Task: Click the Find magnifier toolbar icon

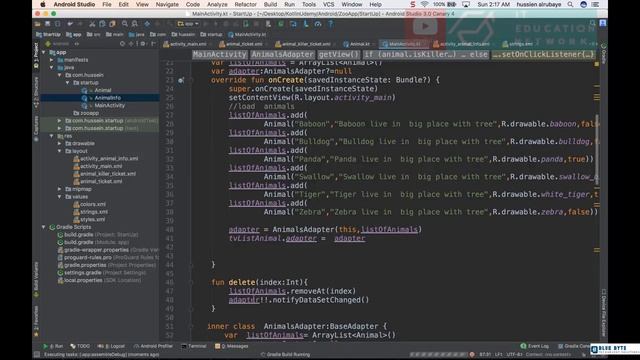Action: pos(125,24)
